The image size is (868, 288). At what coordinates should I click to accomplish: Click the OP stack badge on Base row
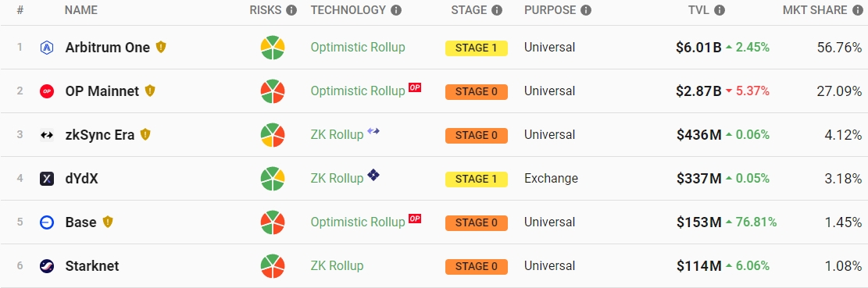pyautogui.click(x=415, y=219)
